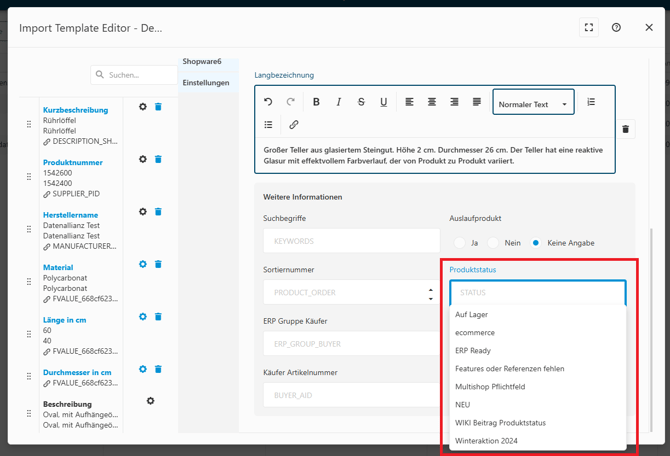Open the Einstellungen tab
The width and height of the screenshot is (670, 456).
tap(206, 83)
